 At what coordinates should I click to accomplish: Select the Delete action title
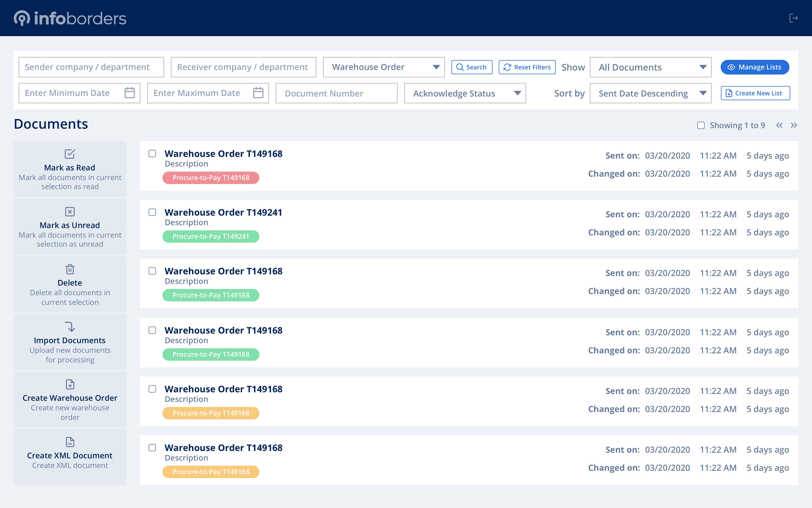70,283
